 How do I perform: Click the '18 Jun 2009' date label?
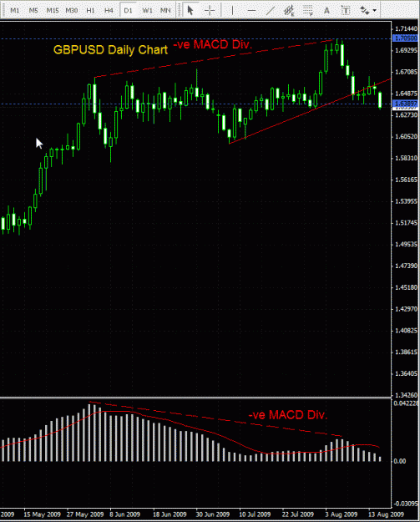click(170, 514)
